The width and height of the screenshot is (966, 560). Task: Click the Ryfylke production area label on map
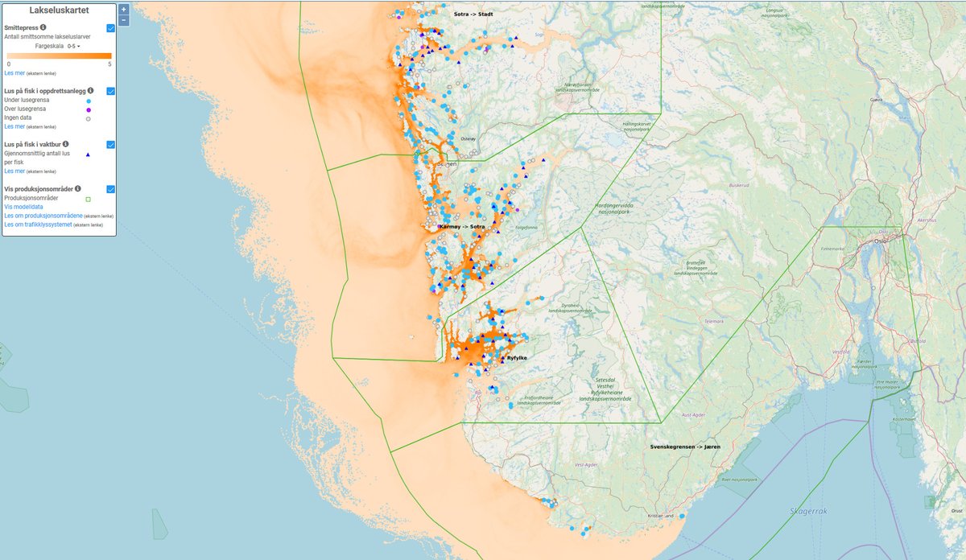pyautogui.click(x=515, y=358)
